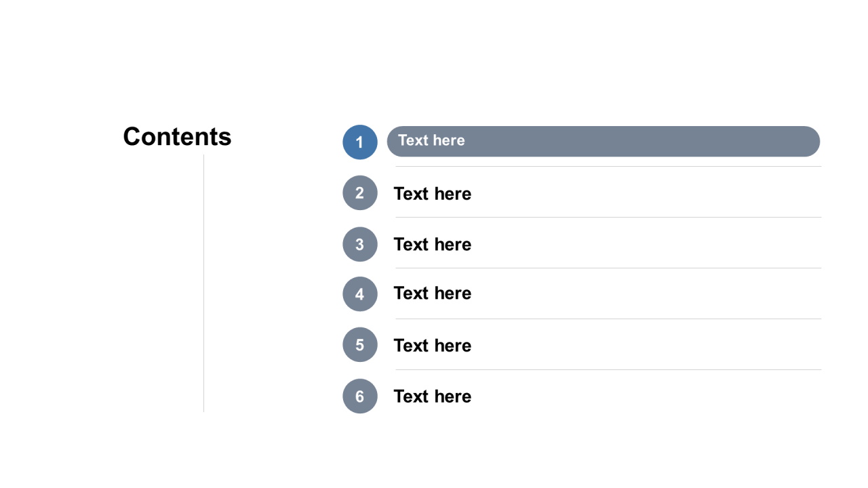
Task: Click the Contents title text
Action: 177,137
